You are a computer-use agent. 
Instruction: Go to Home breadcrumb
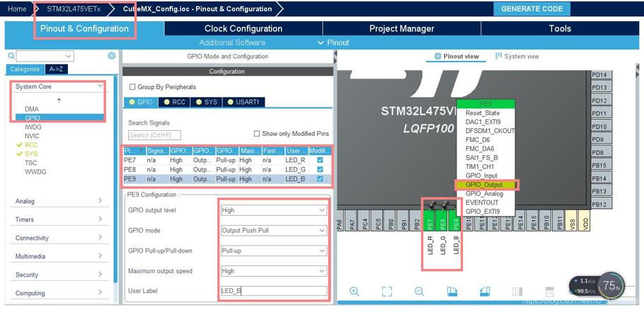[17, 8]
